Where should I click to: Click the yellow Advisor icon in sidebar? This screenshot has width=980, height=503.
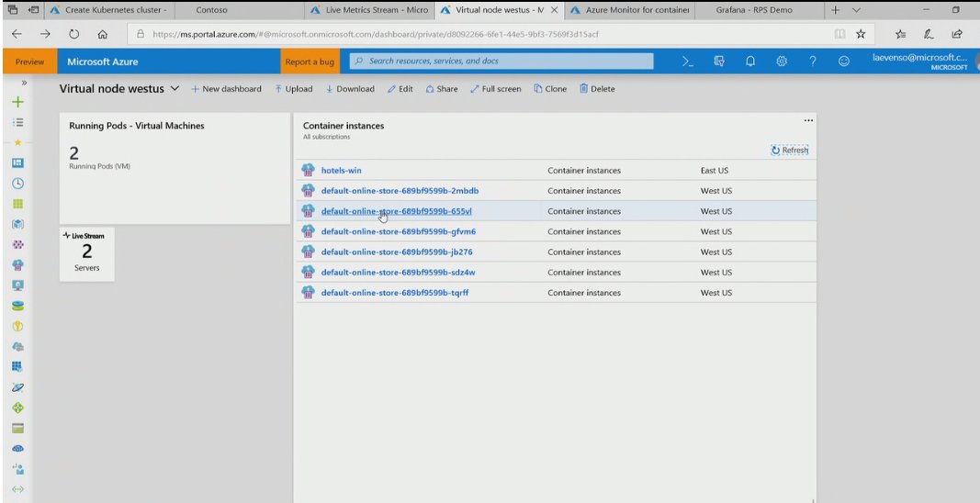[x=18, y=326]
